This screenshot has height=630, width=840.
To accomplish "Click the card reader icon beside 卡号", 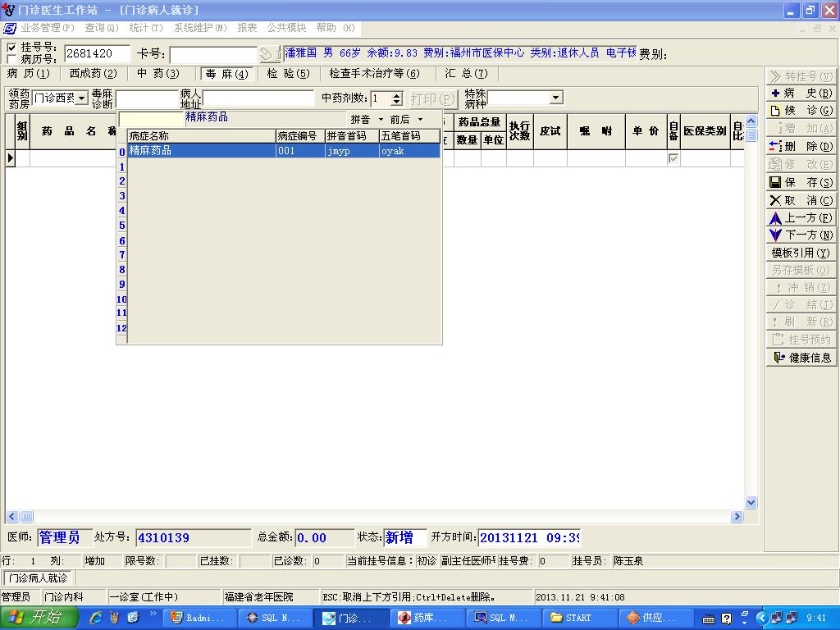I will coord(269,53).
